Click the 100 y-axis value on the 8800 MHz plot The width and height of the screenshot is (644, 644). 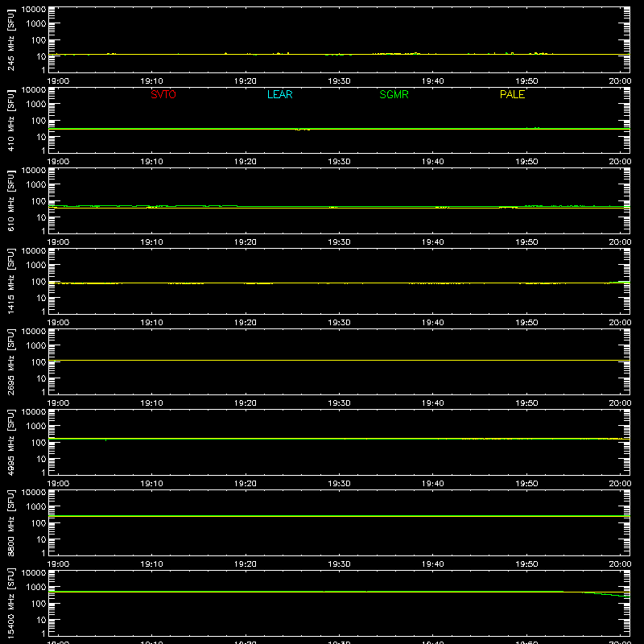(x=39, y=523)
